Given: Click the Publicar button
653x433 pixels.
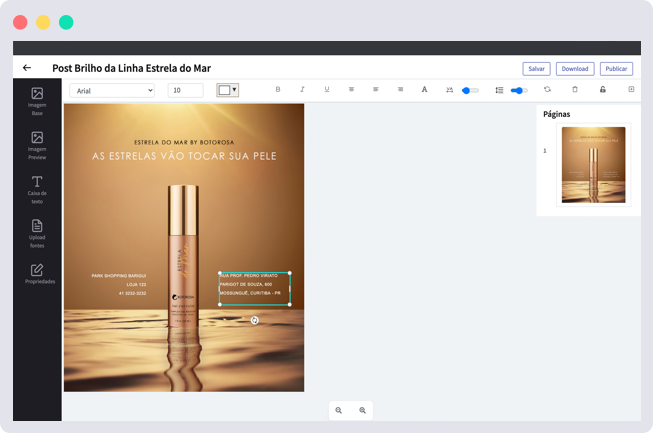Looking at the screenshot, I should 617,69.
